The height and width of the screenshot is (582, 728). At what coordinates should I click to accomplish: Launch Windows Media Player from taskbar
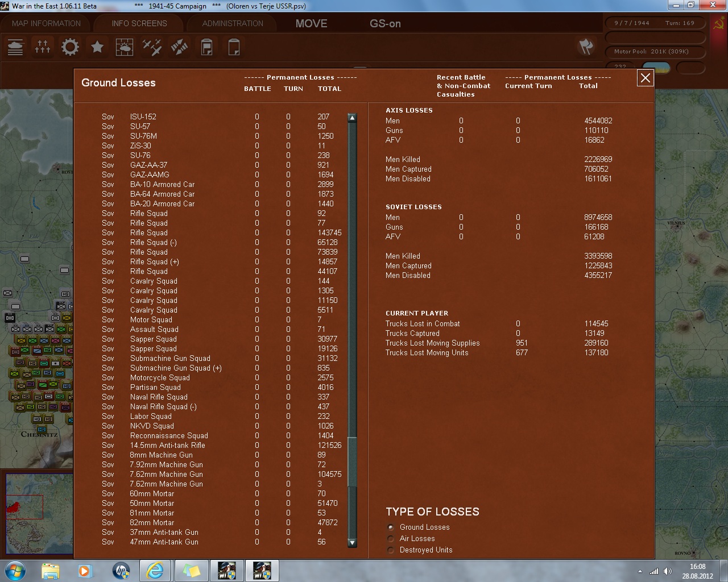point(85,570)
